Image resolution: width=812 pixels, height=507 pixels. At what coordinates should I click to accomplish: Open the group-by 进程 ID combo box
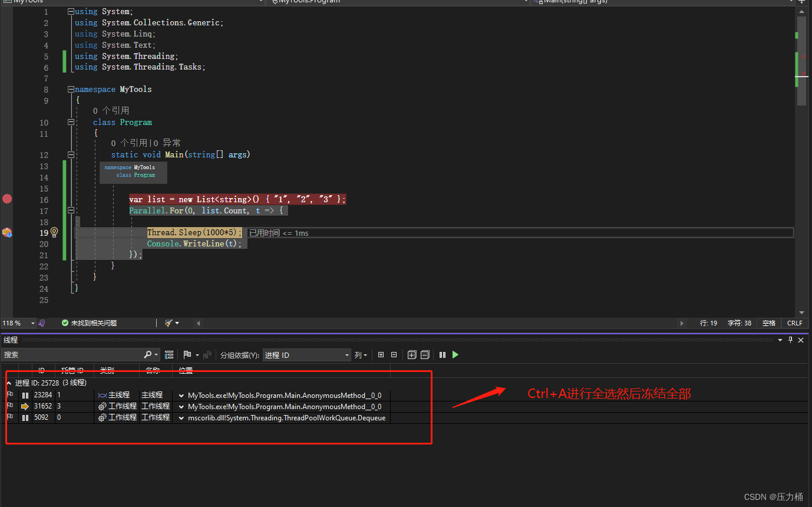click(307, 355)
